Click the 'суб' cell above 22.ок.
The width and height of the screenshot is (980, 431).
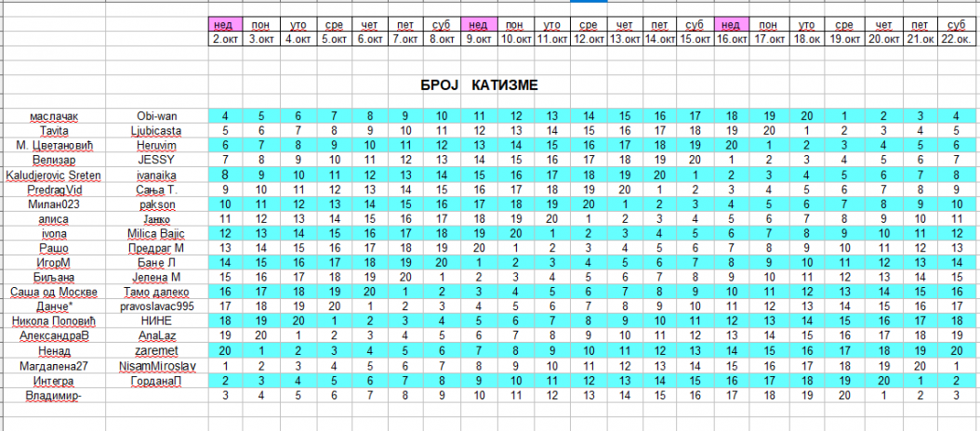coord(956,25)
